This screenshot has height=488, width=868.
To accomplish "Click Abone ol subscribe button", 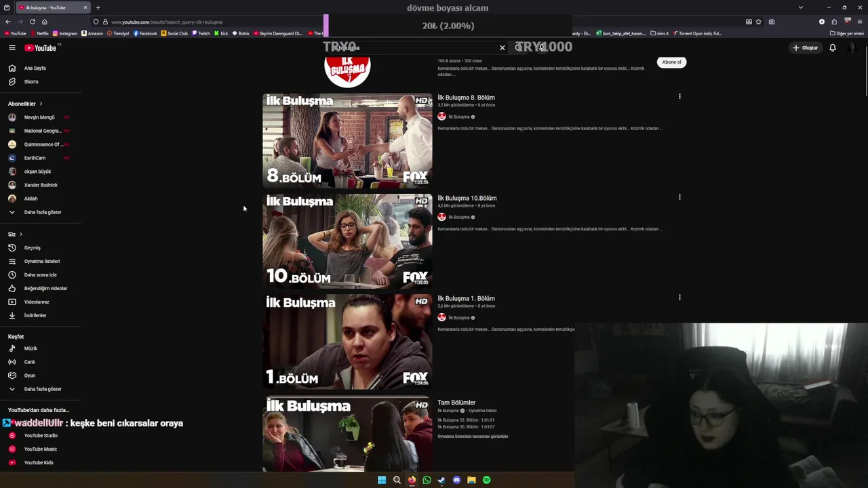I will coord(671,62).
